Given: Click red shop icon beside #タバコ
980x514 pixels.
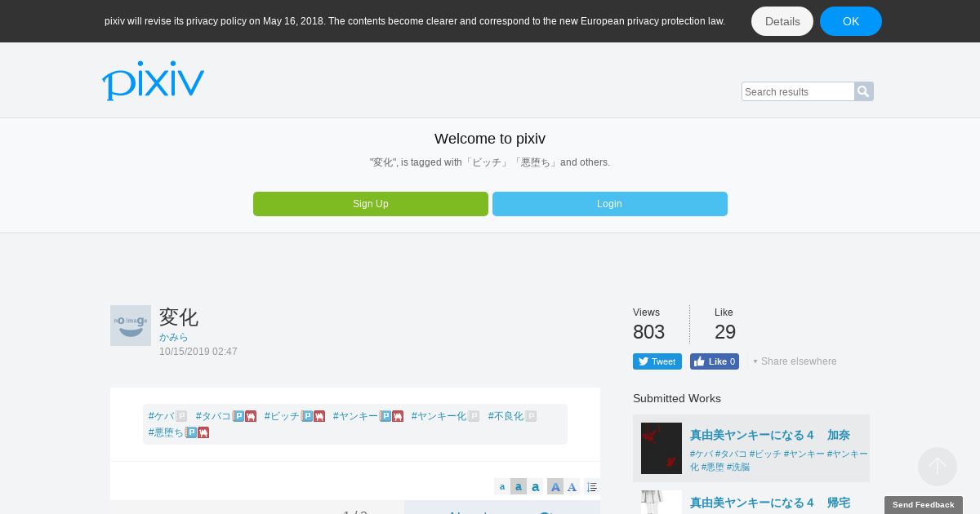Looking at the screenshot, I should (251, 416).
